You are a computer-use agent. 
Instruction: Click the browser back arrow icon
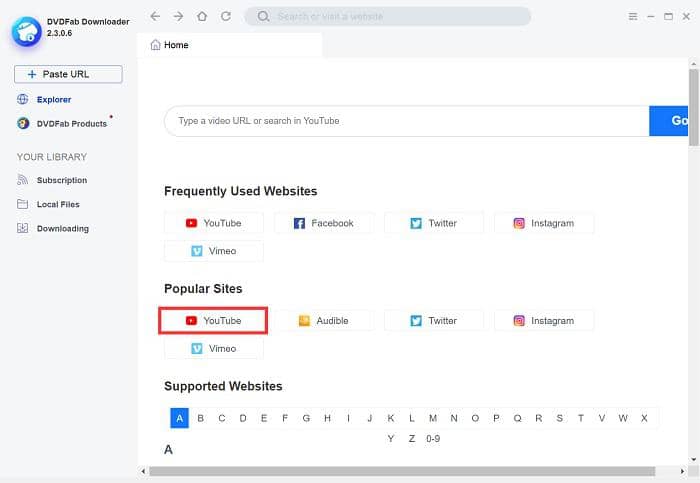[x=155, y=16]
